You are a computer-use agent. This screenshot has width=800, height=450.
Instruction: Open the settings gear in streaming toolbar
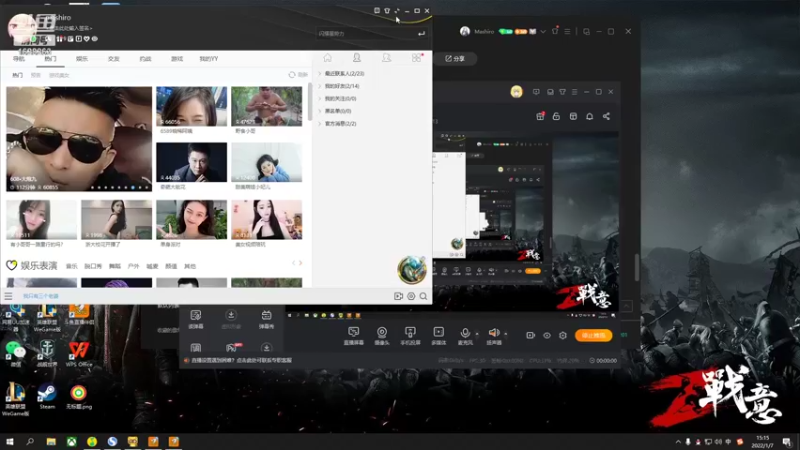(563, 335)
